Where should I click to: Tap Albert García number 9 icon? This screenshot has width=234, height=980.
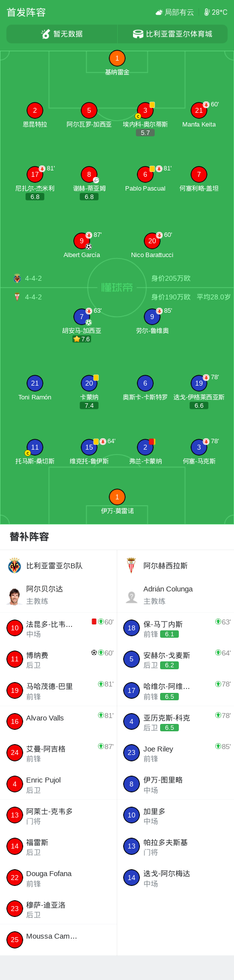(82, 241)
